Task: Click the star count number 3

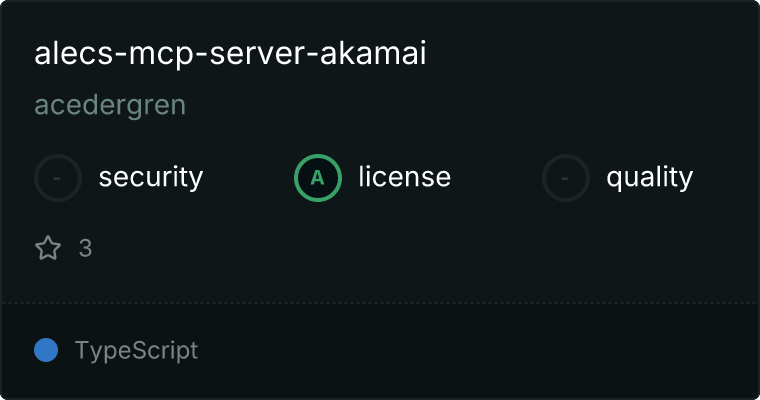Action: coord(85,248)
